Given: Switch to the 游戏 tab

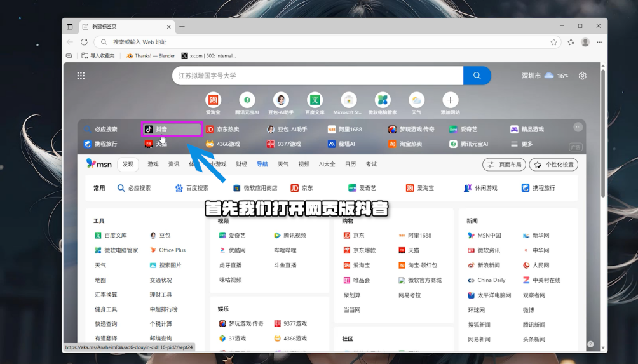Looking at the screenshot, I should tap(153, 165).
